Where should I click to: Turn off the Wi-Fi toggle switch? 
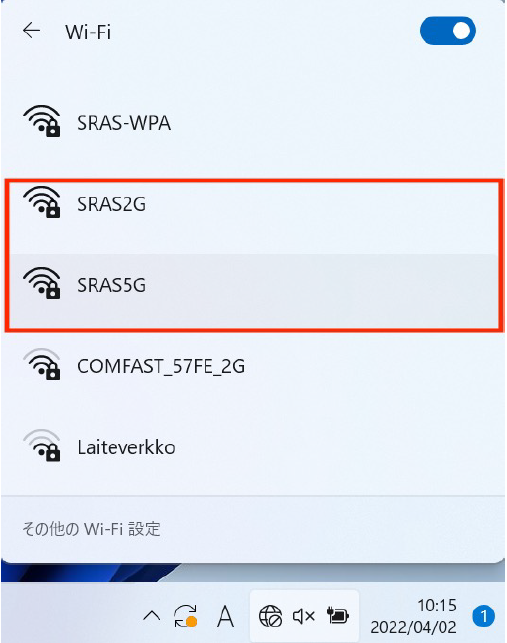(448, 31)
